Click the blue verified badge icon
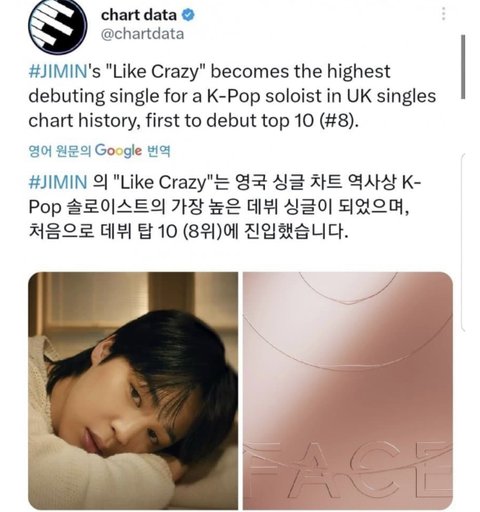This screenshot has height=512, width=480. pos(188,15)
